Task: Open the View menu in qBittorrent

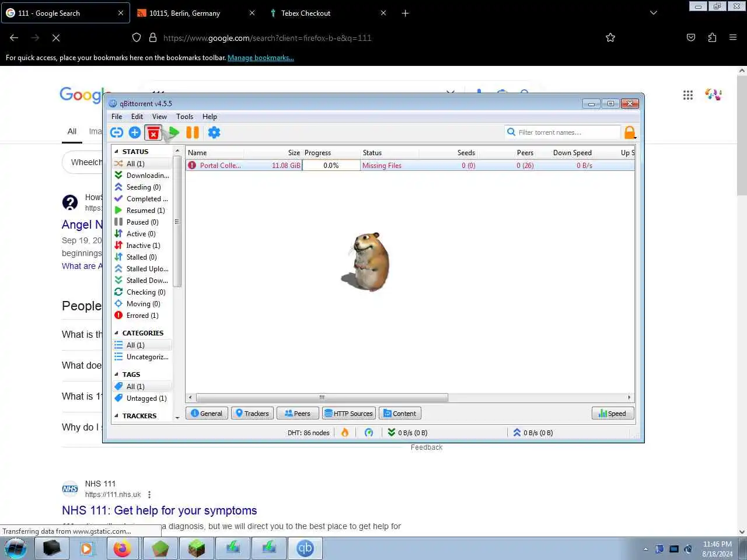Action: coord(159,117)
